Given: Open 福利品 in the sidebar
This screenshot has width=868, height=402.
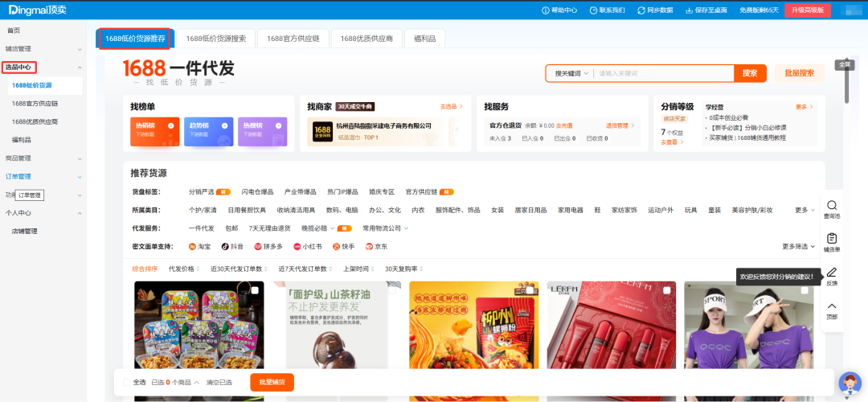Looking at the screenshot, I should (22, 140).
